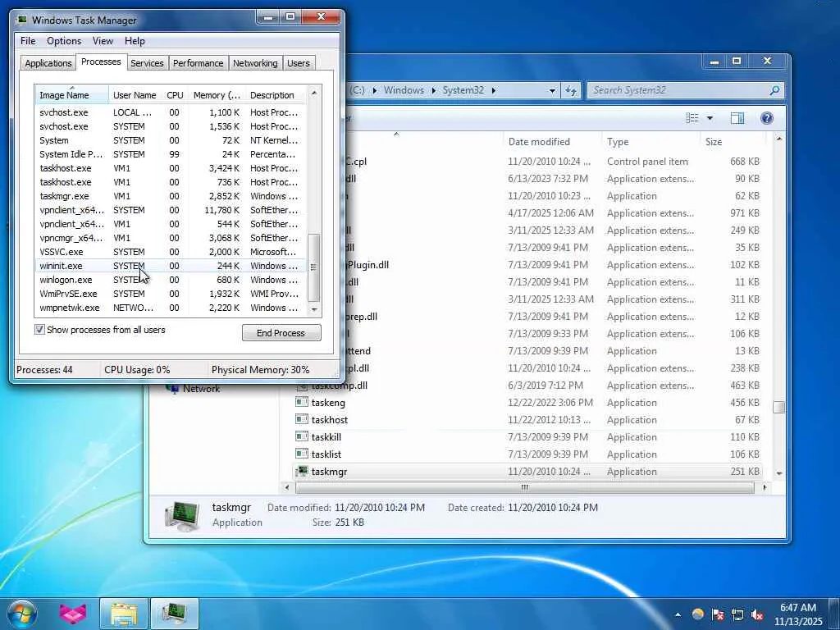Screen dimensions: 840x630
Task: Toggle the preview pane icon
Action: [x=737, y=118]
